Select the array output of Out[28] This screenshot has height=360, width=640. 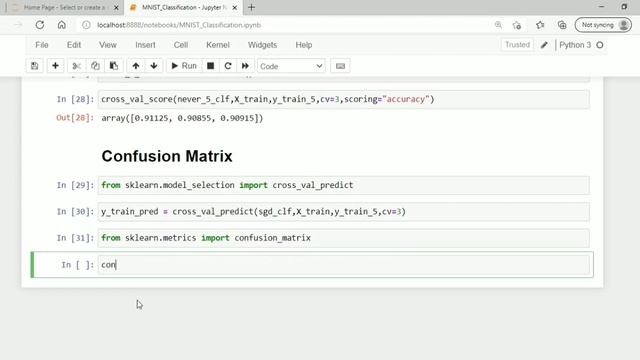(182, 118)
